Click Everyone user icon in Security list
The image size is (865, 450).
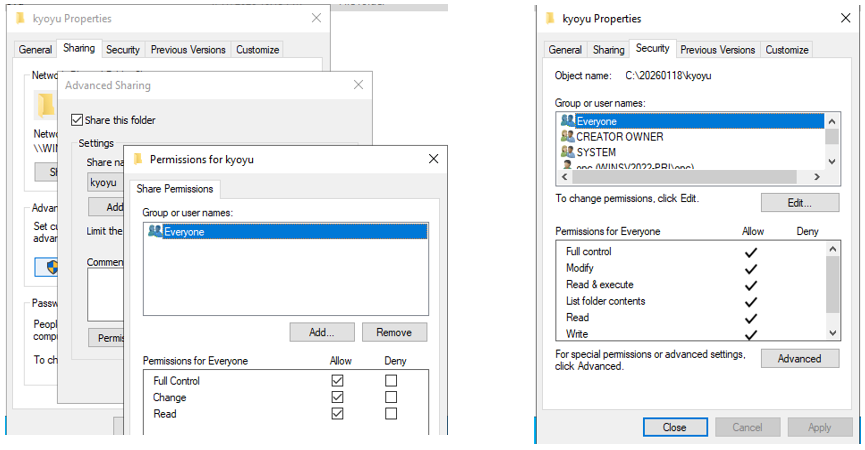[x=567, y=121]
